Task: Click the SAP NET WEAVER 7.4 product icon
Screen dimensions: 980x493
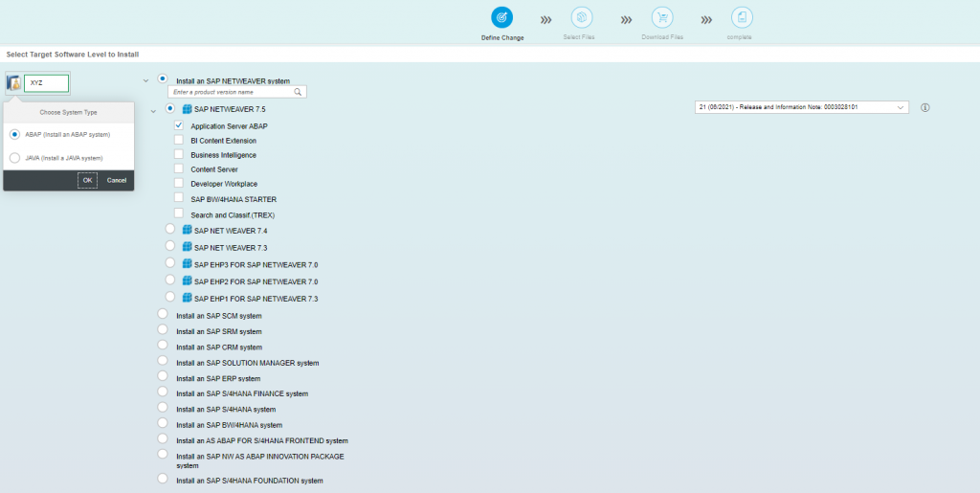Action: pos(187,230)
